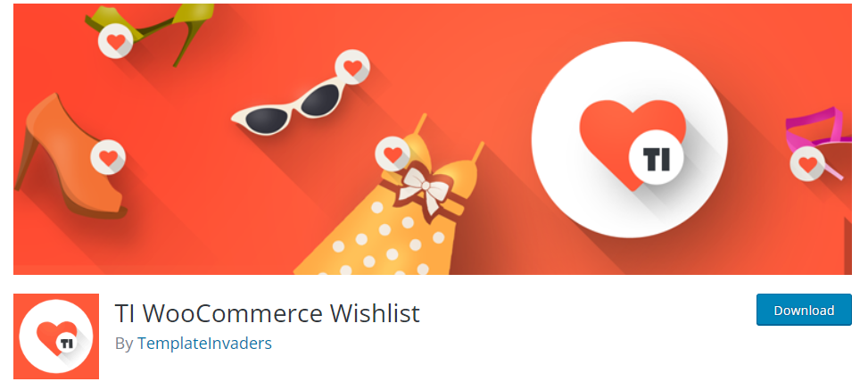The image size is (868, 390).
Task: Click the heart icon on the orange boot
Action: (108, 157)
